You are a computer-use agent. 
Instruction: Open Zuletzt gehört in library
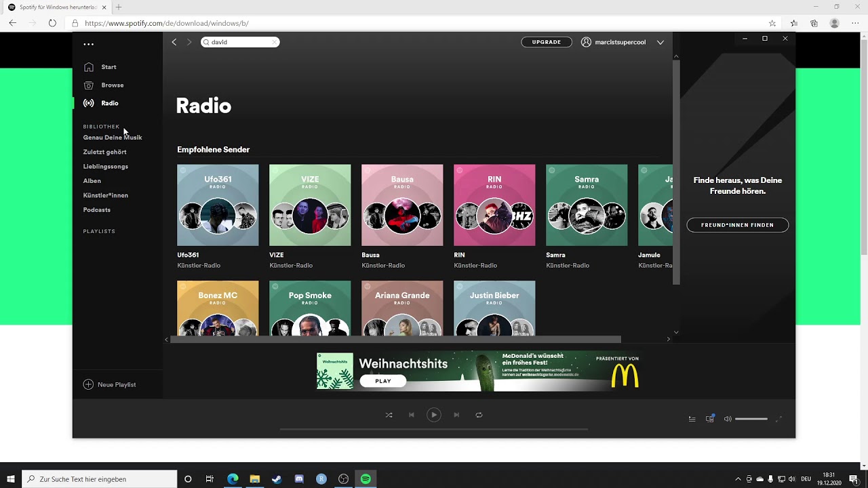[x=104, y=152]
